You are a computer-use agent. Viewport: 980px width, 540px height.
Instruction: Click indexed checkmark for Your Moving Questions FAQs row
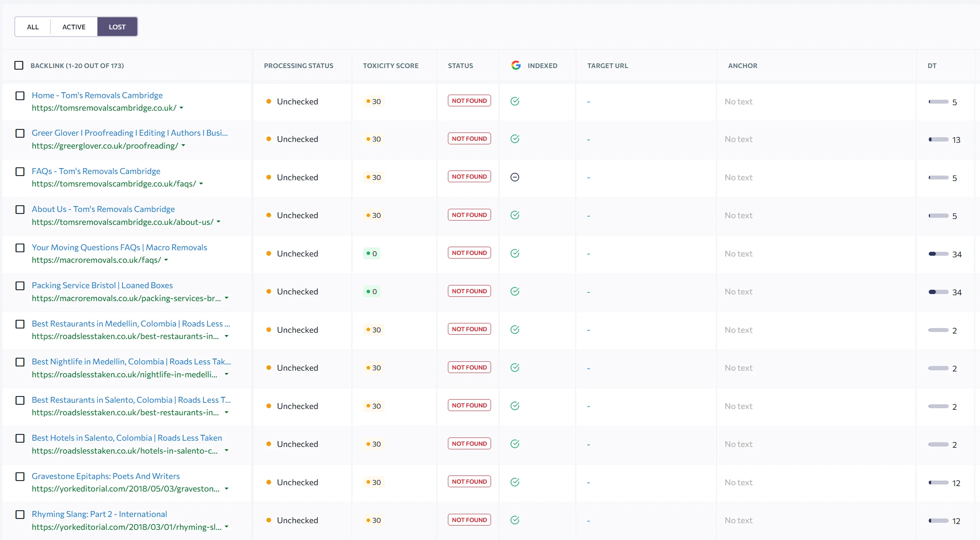tap(515, 253)
